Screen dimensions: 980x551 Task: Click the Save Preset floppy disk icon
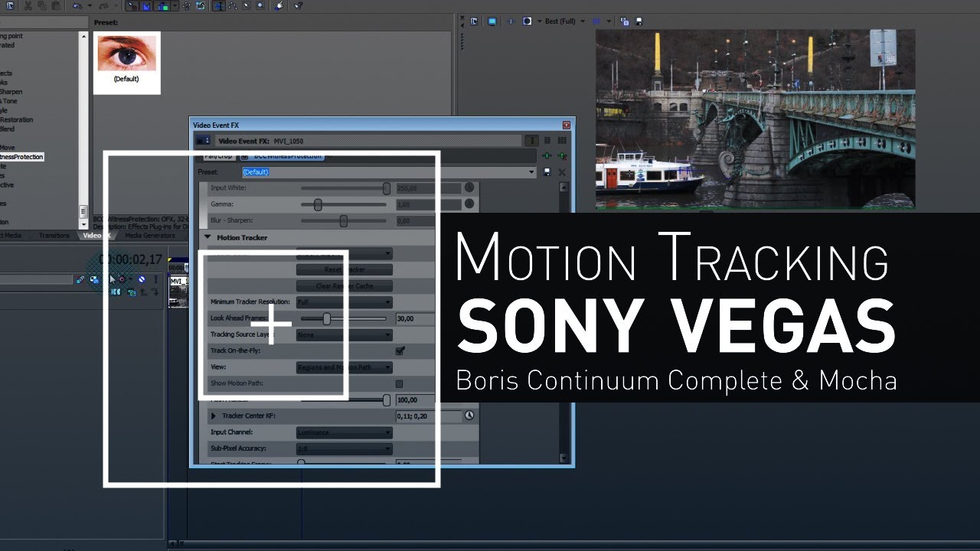point(547,172)
